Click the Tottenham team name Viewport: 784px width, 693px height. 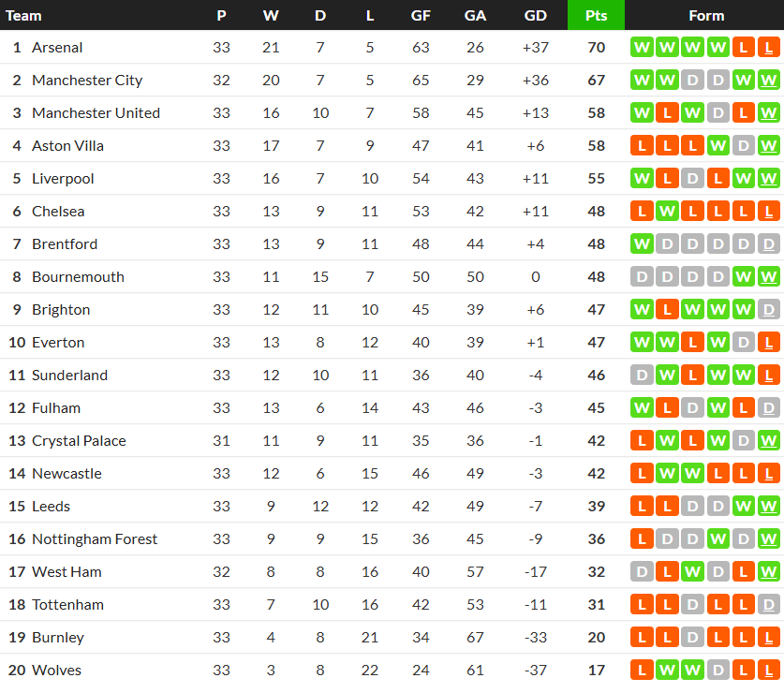[x=67, y=604]
